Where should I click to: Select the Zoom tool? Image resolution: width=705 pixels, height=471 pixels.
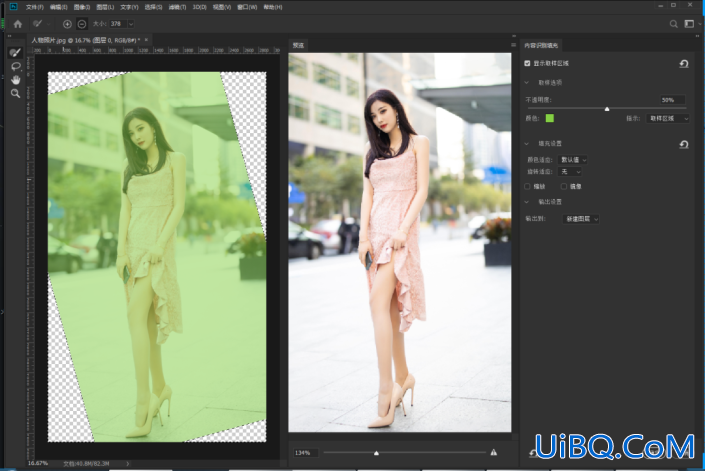16,93
